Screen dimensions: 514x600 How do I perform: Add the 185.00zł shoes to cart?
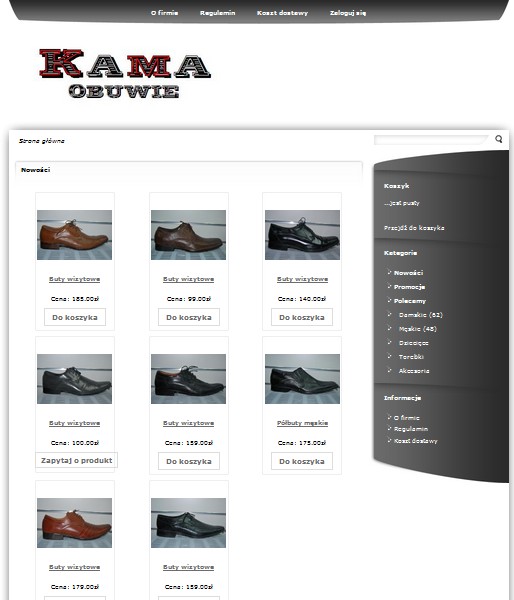(x=75, y=317)
